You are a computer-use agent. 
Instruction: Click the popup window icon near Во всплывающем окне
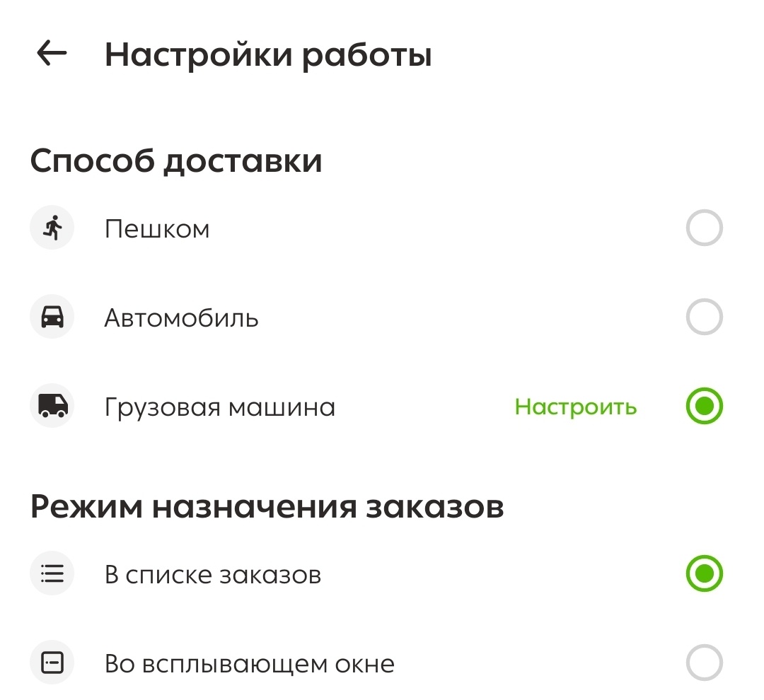pyautogui.click(x=51, y=663)
